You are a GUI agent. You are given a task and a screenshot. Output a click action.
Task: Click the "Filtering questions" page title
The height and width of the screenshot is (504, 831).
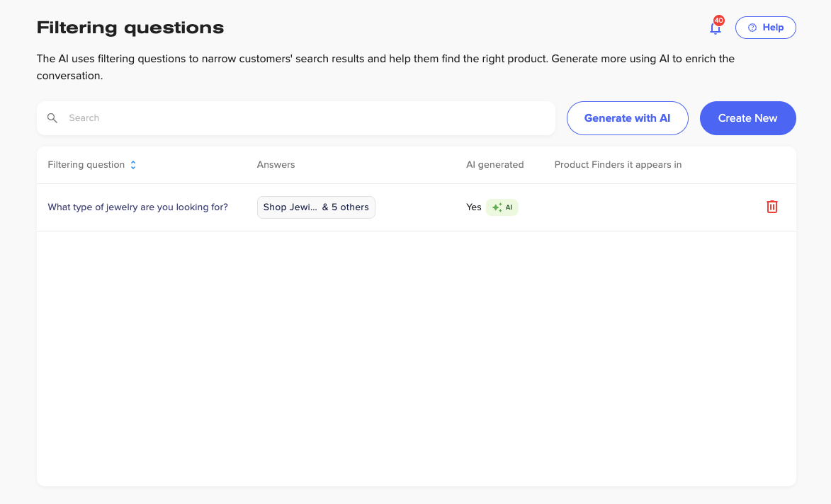pos(130,28)
